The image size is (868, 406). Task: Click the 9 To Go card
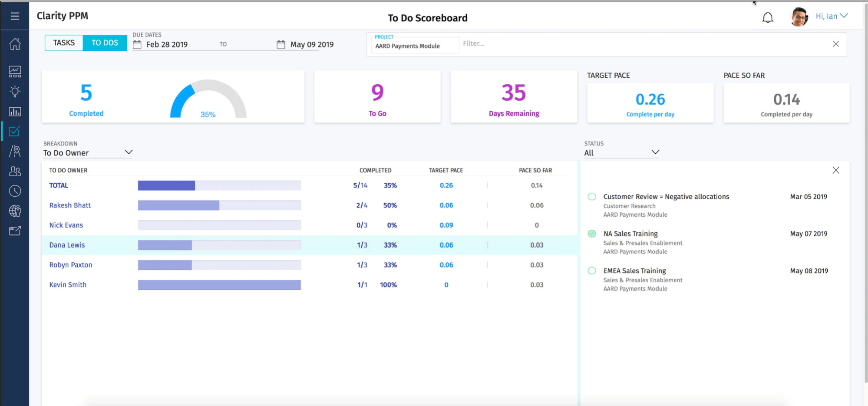[377, 97]
